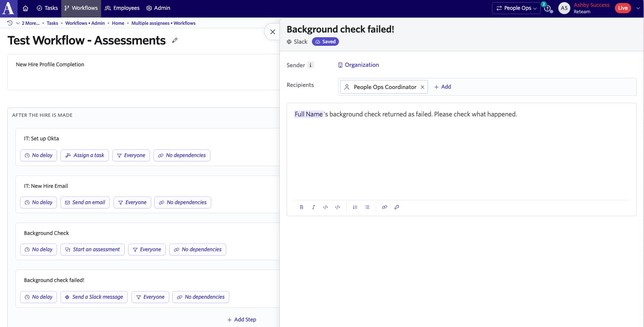Click the 'Start an assessment' action chip
Image resolution: width=644 pixels, height=327 pixels.
[x=93, y=250]
